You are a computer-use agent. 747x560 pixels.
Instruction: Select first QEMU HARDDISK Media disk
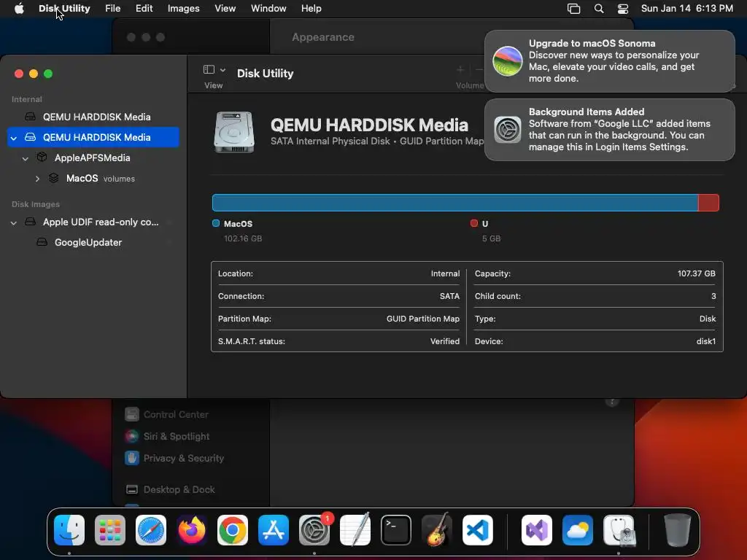(x=97, y=117)
